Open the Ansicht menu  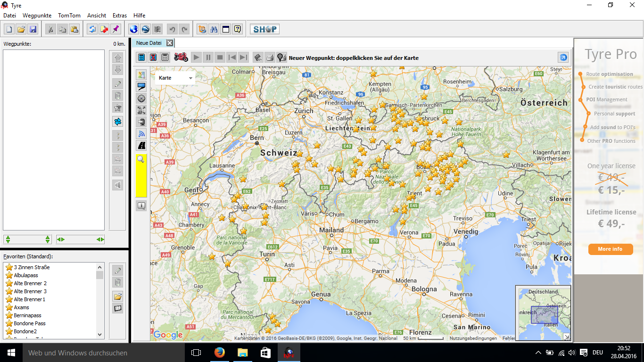tap(97, 16)
